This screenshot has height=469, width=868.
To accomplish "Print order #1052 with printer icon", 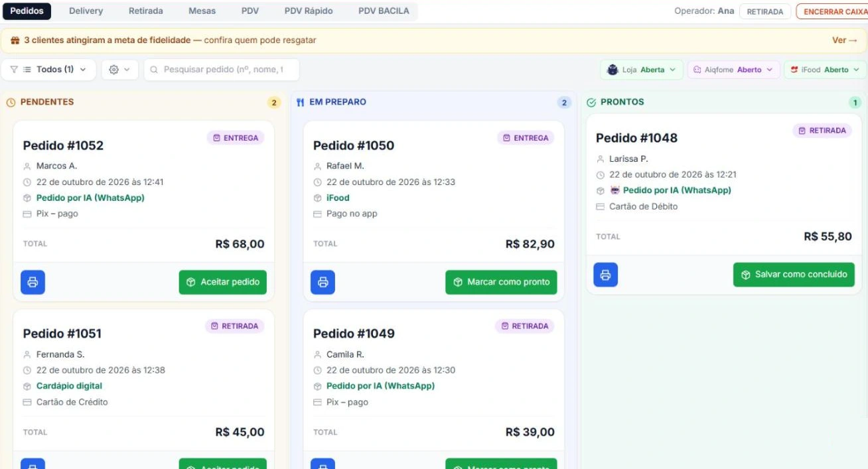I will [33, 282].
